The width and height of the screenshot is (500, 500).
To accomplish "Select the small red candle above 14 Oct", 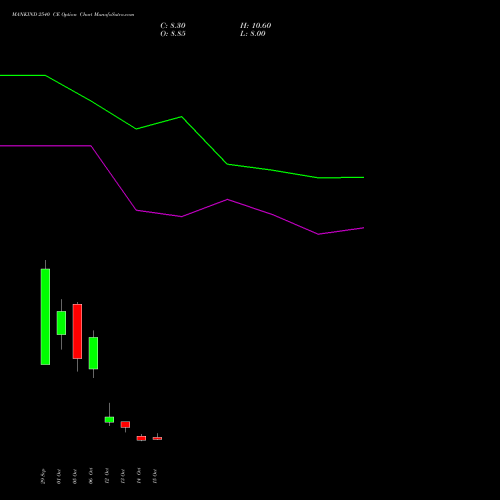I will 141,438.
